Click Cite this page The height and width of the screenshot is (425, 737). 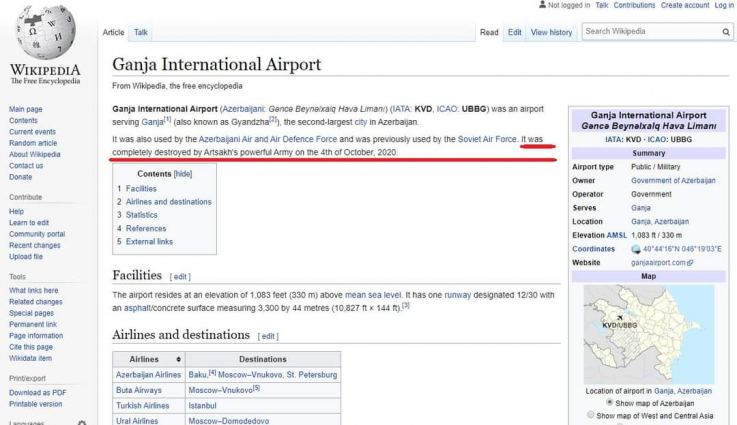(31, 347)
